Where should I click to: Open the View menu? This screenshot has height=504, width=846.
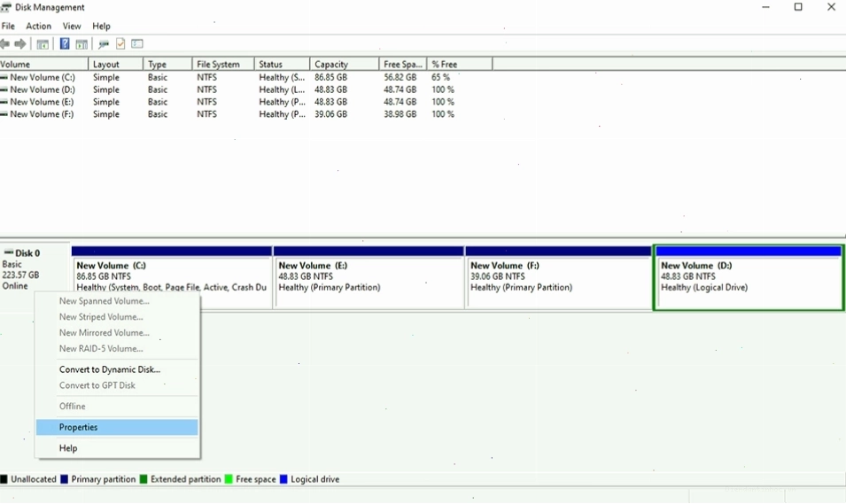[71, 26]
